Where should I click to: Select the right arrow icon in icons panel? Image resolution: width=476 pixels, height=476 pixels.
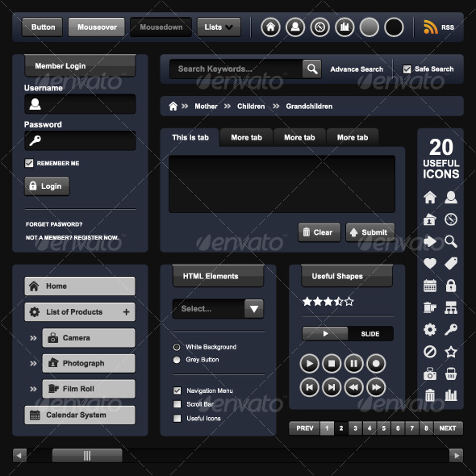[430, 241]
